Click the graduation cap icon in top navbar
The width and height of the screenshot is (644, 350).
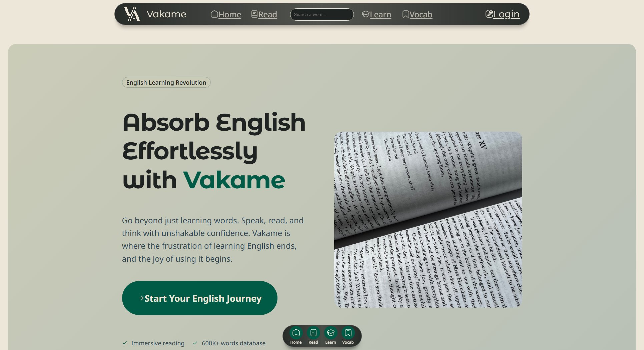pos(366,14)
